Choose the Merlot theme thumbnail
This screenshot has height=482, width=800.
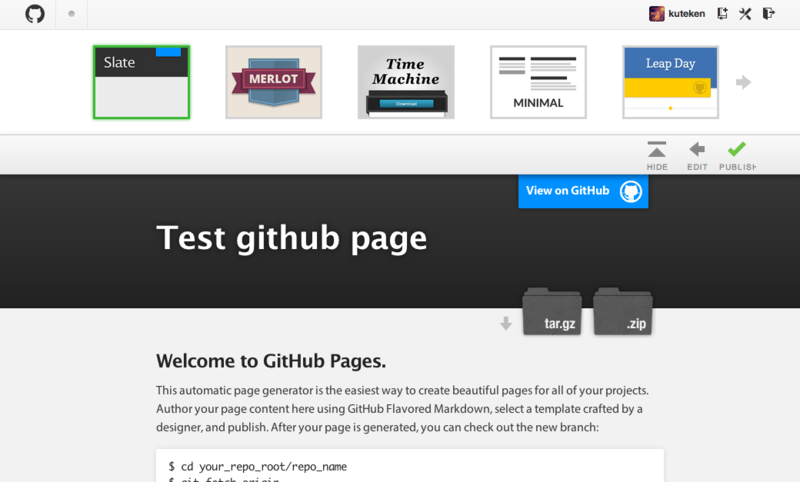[x=273, y=82]
